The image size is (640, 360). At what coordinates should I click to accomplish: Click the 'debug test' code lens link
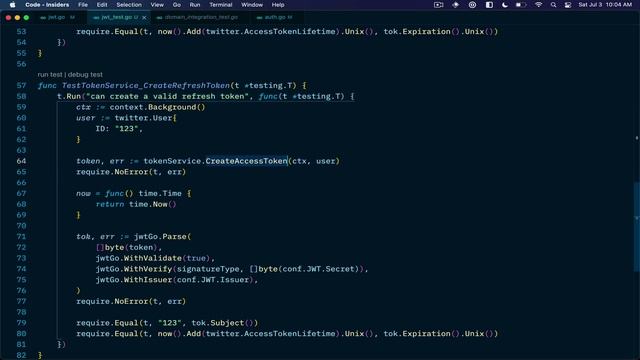tap(85, 75)
